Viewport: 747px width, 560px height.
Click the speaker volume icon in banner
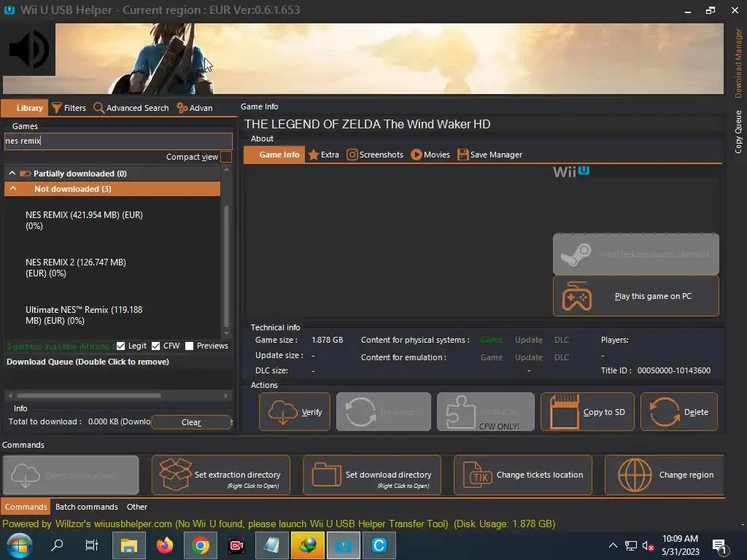coord(29,50)
